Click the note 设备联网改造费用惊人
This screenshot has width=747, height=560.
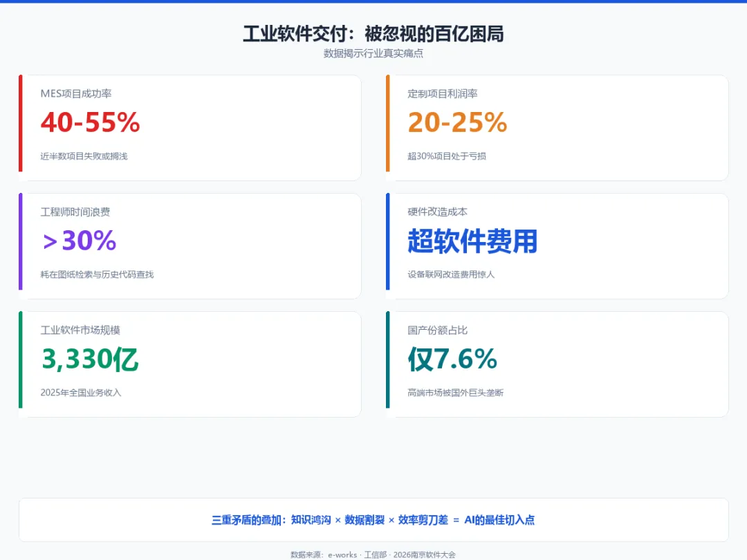click(x=451, y=274)
